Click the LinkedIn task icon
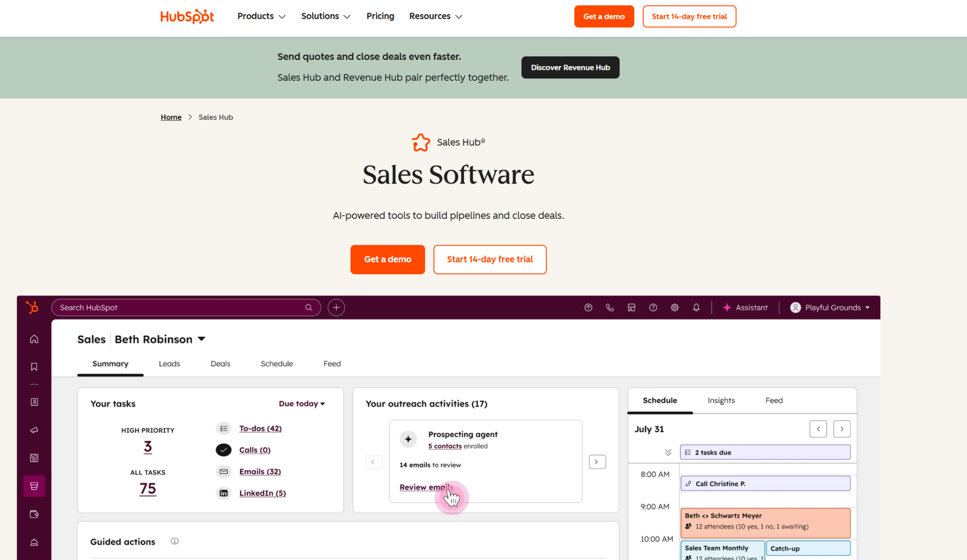967x560 pixels. (224, 493)
